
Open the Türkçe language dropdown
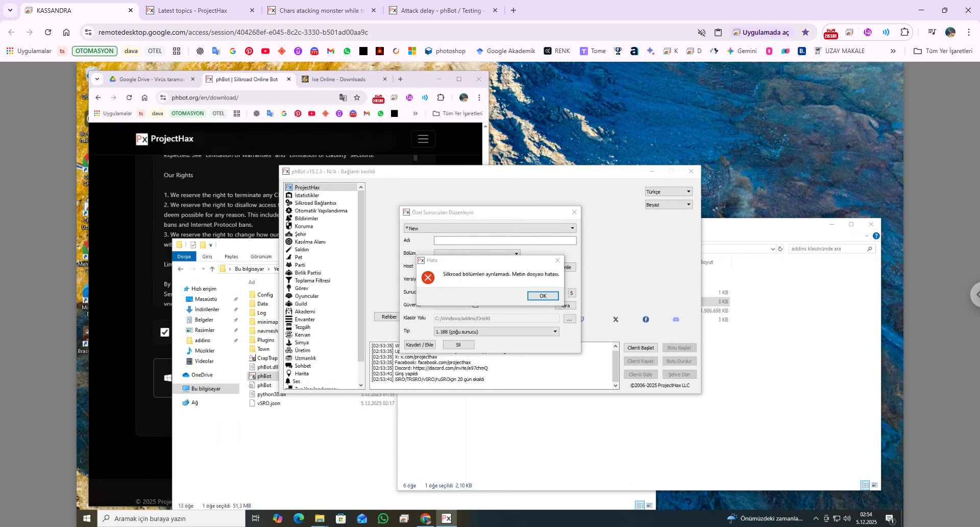(x=668, y=192)
